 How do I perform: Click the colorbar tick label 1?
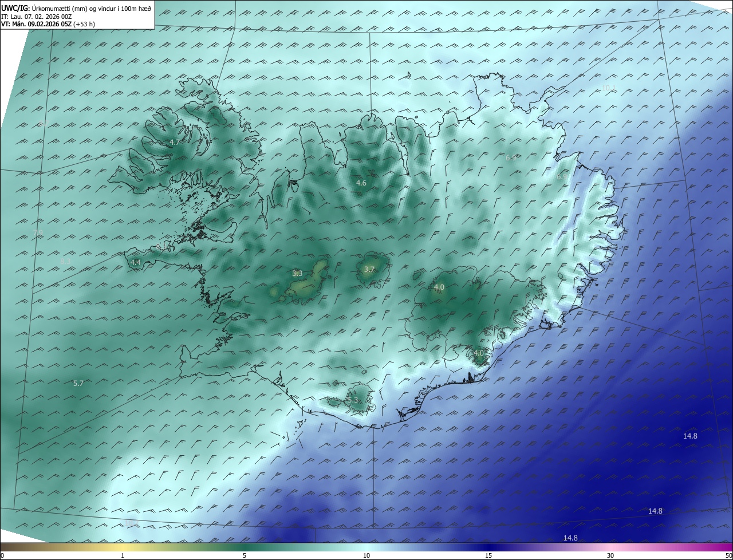coord(123,555)
